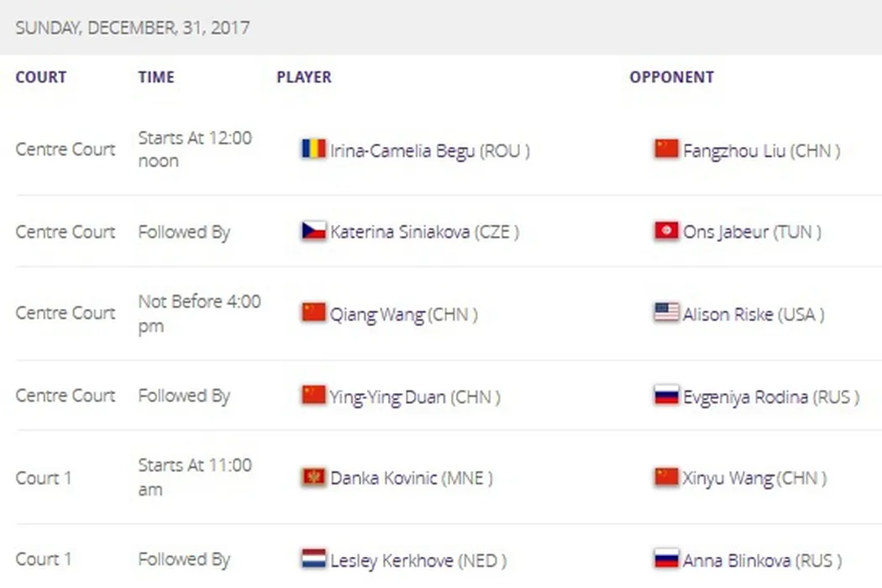Click the USA flag beside Alison Riske
This screenshot has height=588, width=882.
(x=666, y=312)
